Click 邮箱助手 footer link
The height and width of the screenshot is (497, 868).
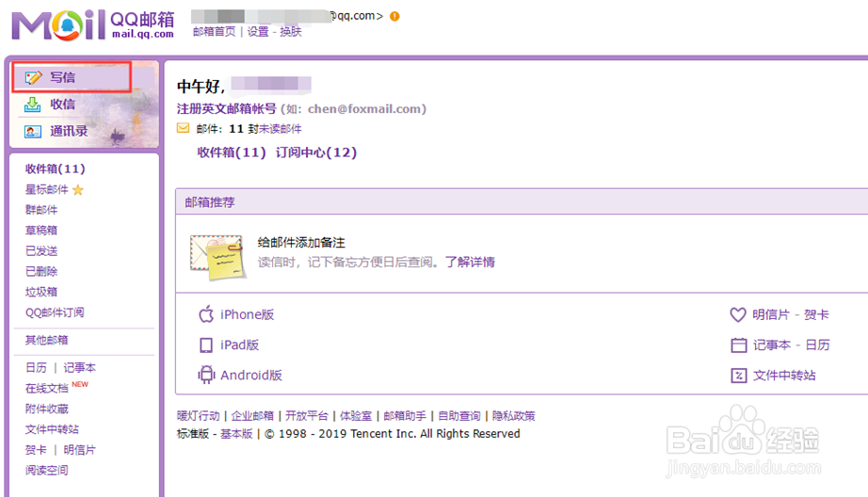coord(405,416)
